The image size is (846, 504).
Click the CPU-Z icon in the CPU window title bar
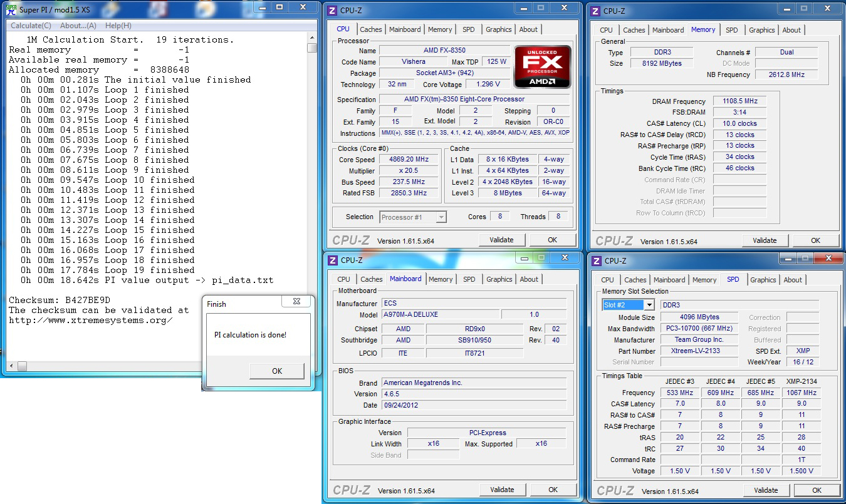pos(333,11)
